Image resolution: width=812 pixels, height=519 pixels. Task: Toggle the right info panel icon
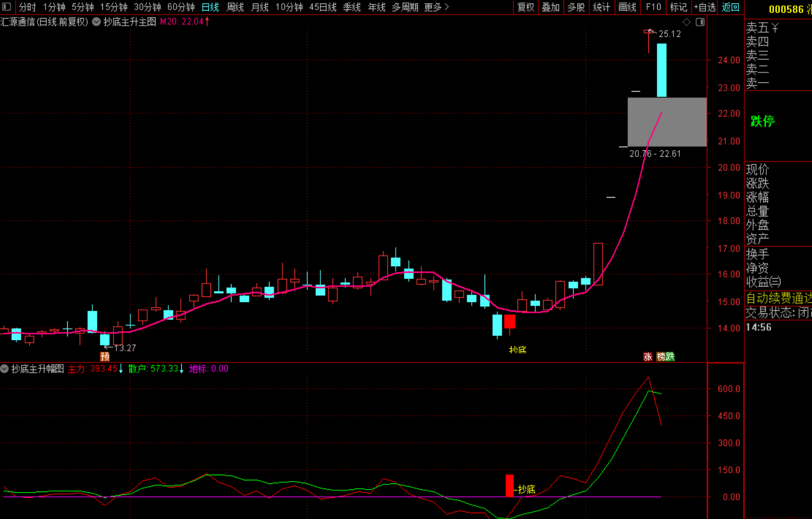pos(700,22)
